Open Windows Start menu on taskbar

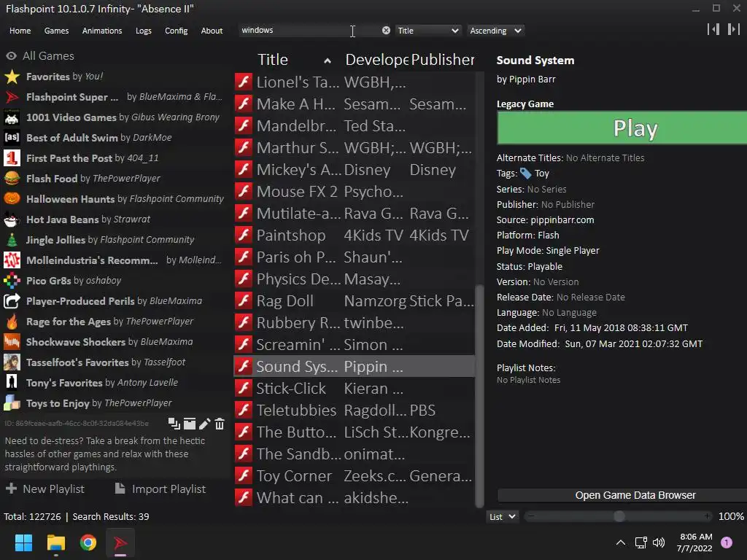pyautogui.click(x=23, y=542)
